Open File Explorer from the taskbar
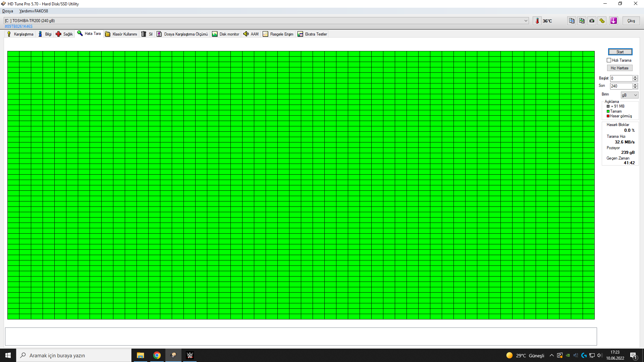The image size is (644, 362). [140, 355]
